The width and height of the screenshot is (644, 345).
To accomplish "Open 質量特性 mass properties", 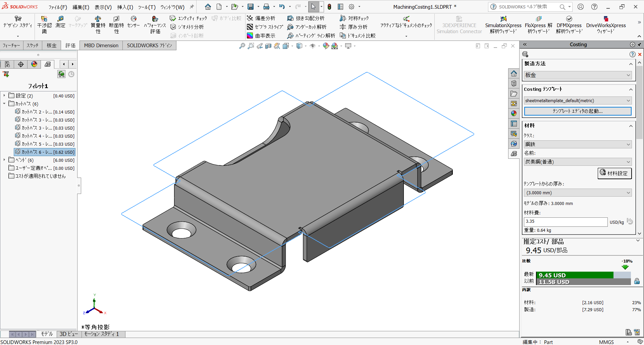I will [x=98, y=24].
